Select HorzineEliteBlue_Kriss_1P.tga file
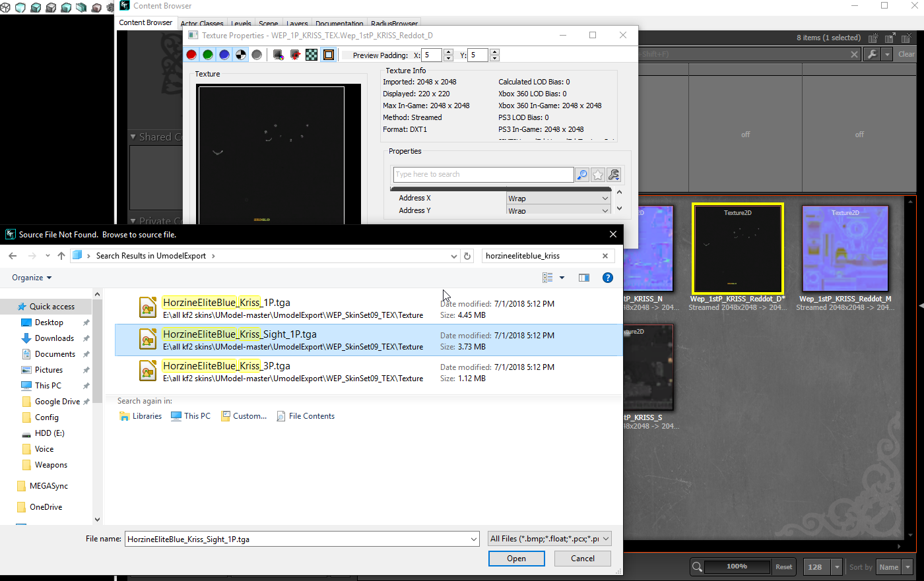Screen dimensions: 924x581 click(368, 308)
